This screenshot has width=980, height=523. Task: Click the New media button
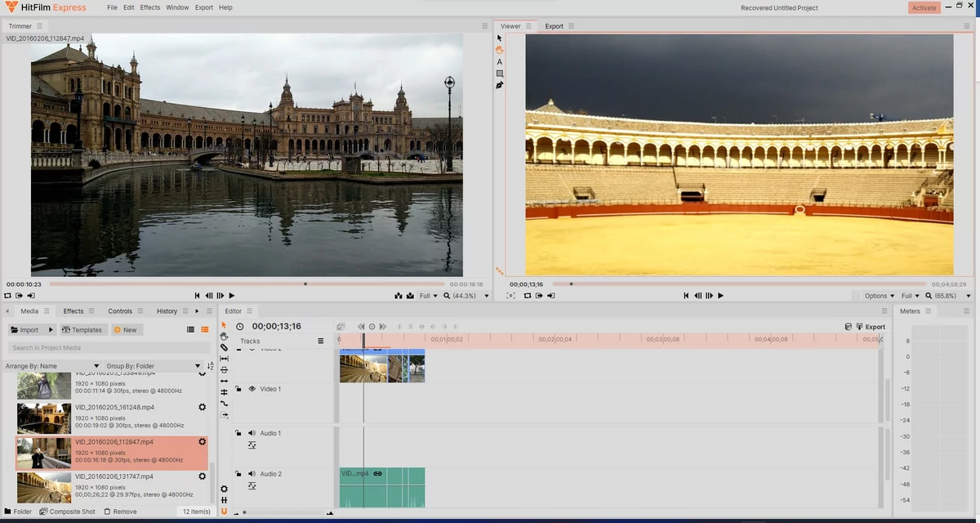coord(126,330)
